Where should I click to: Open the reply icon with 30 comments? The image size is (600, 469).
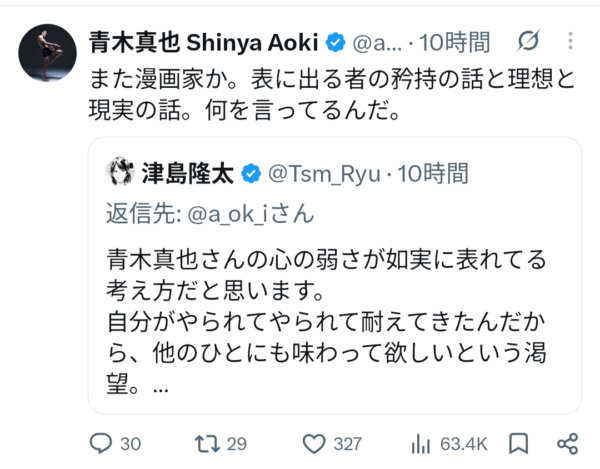click(x=101, y=444)
